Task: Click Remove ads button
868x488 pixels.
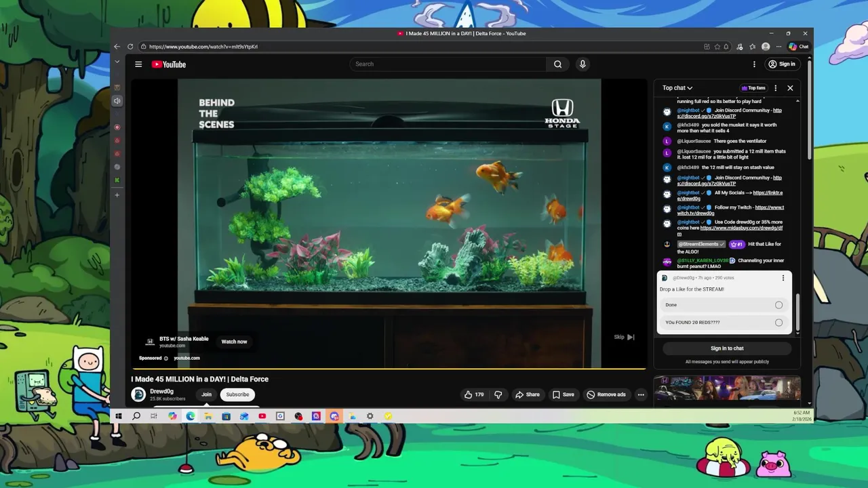Action: (x=606, y=394)
